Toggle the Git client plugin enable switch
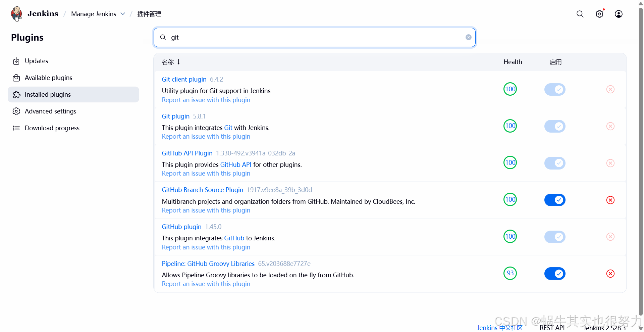This screenshot has height=332, width=644. (555, 89)
